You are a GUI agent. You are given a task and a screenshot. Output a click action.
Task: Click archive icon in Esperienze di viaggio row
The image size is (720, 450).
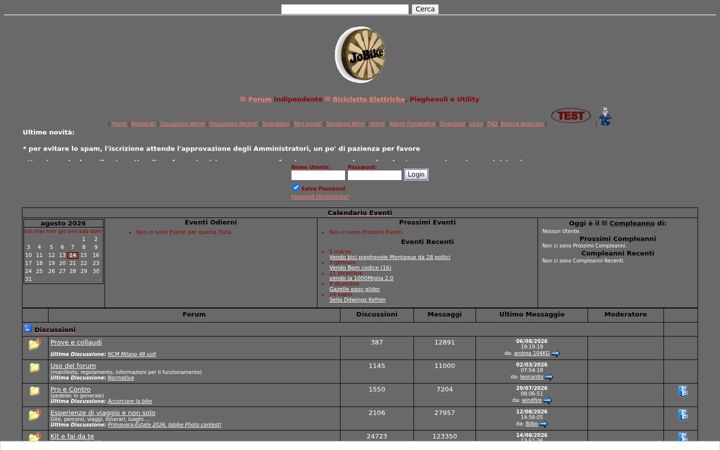coord(683,415)
